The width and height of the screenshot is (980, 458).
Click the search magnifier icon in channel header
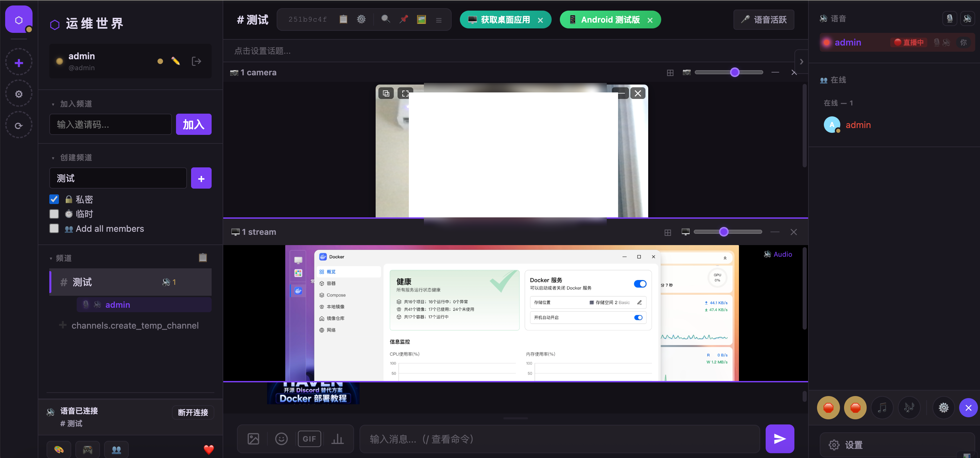pos(385,20)
